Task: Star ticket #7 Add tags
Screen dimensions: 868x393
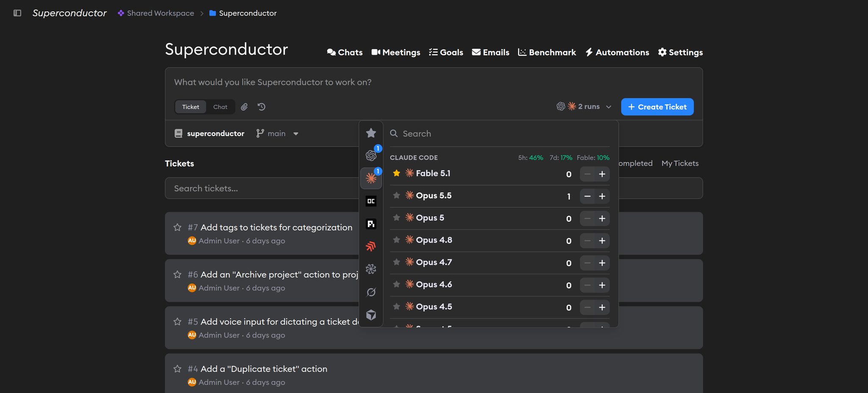Action: pyautogui.click(x=177, y=227)
